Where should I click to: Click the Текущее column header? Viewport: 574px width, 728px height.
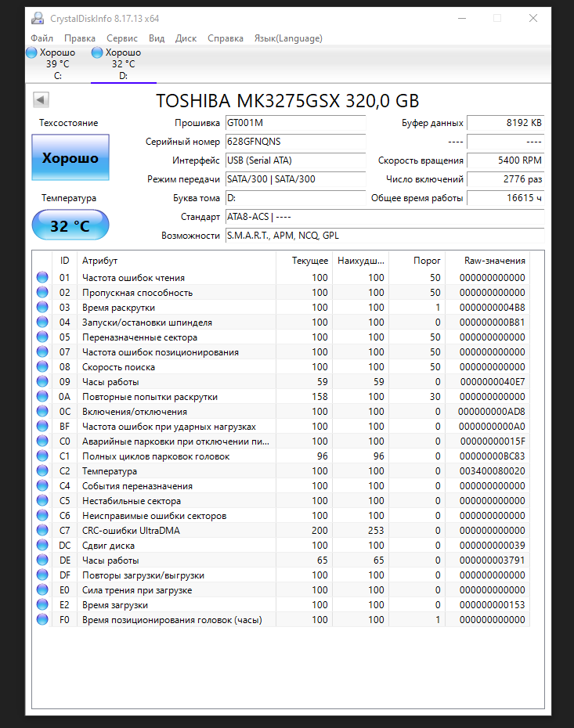coord(304,261)
